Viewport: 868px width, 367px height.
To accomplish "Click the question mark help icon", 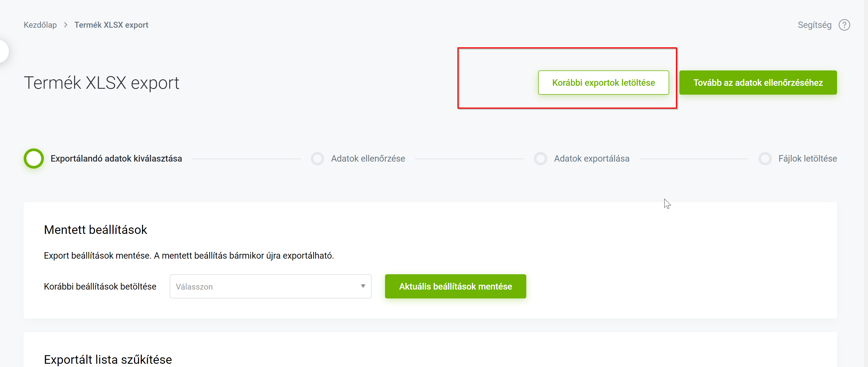I will (x=844, y=25).
